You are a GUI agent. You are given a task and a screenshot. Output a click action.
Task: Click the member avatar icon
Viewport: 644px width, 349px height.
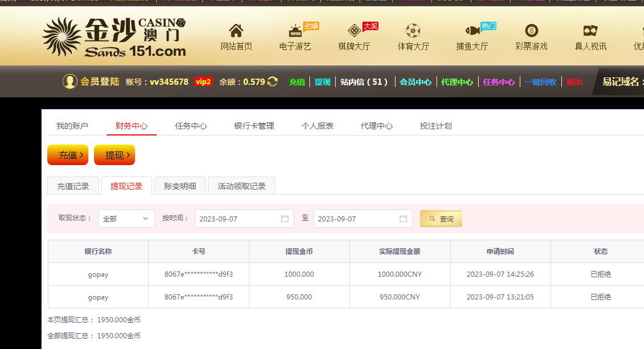pyautogui.click(x=70, y=81)
